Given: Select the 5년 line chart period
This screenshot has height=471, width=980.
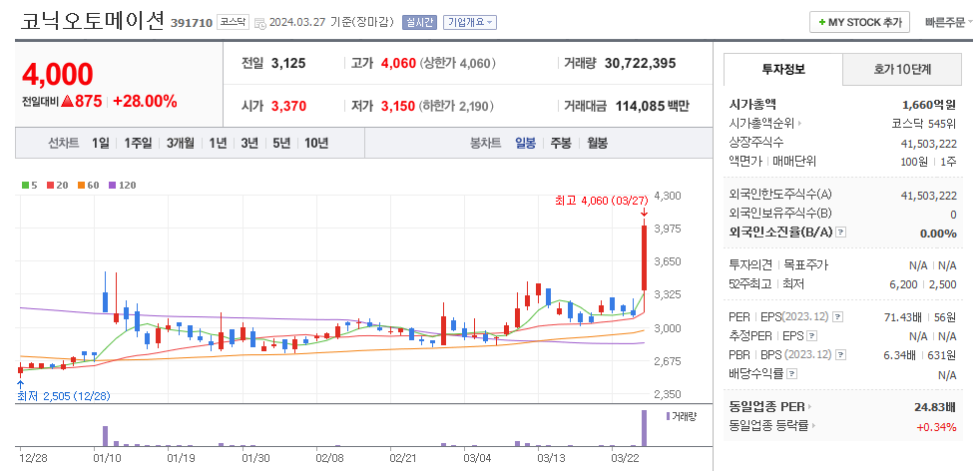Looking at the screenshot, I should pos(281,143).
